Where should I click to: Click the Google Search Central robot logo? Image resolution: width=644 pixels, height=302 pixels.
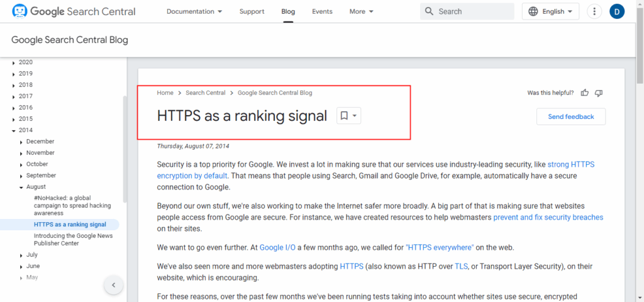pos(19,11)
